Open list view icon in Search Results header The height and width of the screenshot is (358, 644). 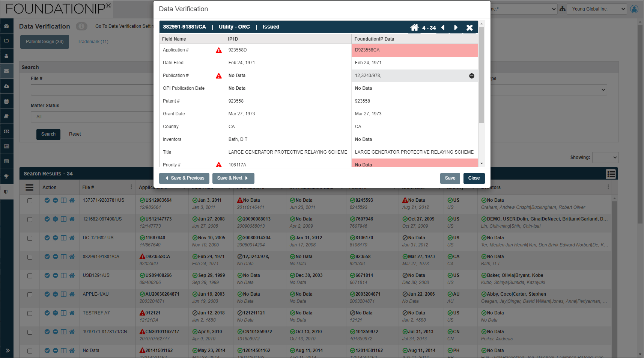click(611, 174)
